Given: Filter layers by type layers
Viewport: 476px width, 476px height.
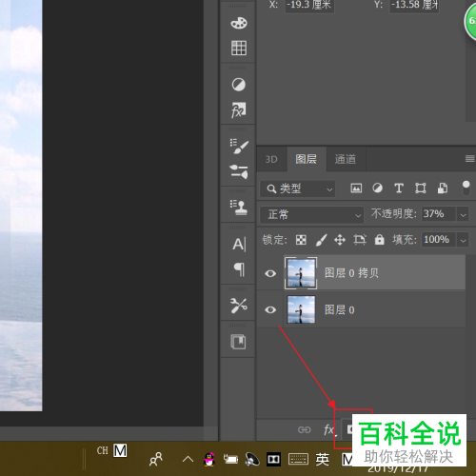Looking at the screenshot, I should click(x=399, y=188).
